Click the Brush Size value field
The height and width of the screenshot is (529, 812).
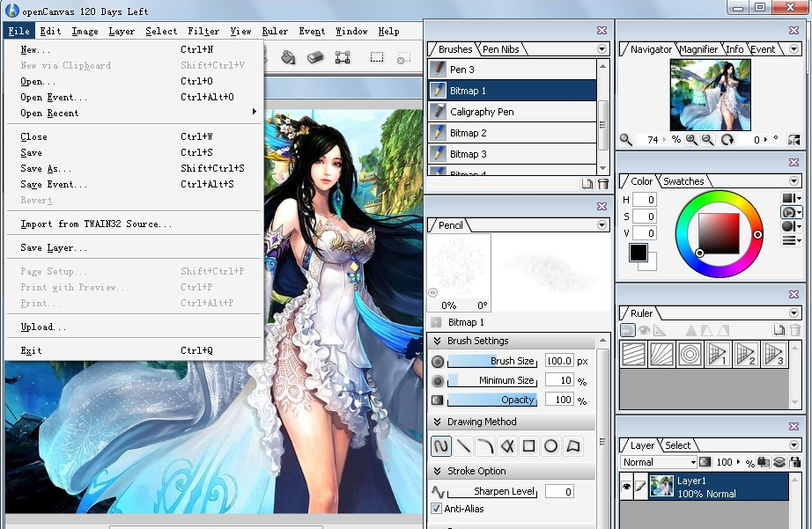coord(558,361)
